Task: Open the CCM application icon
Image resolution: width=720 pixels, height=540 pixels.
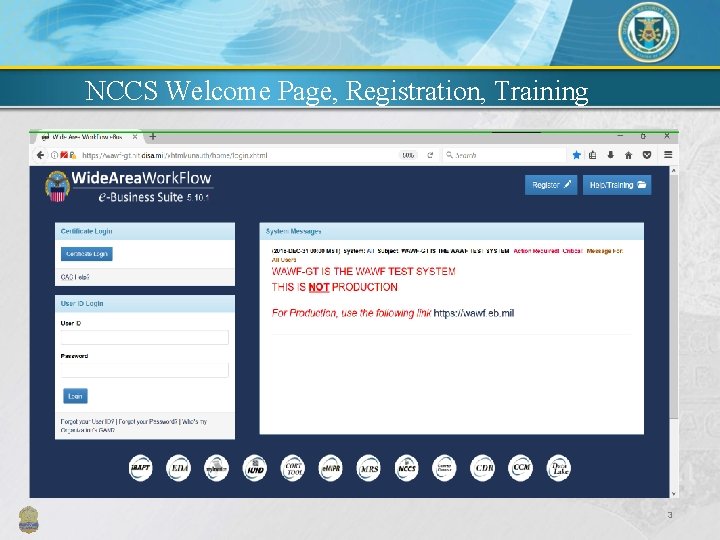Action: 521,468
